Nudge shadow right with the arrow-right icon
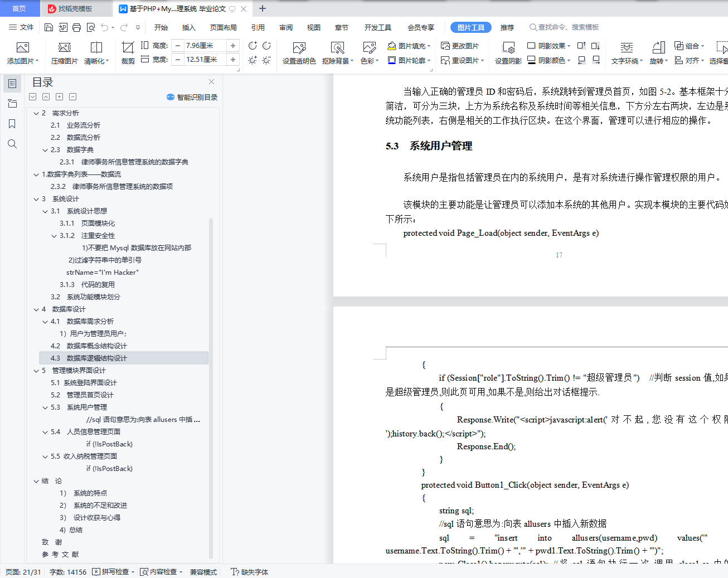728x578 pixels. click(595, 60)
